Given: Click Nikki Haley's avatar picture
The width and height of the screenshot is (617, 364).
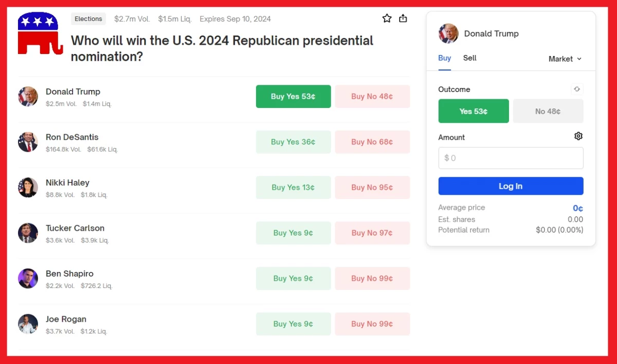Looking at the screenshot, I should click(x=28, y=187).
